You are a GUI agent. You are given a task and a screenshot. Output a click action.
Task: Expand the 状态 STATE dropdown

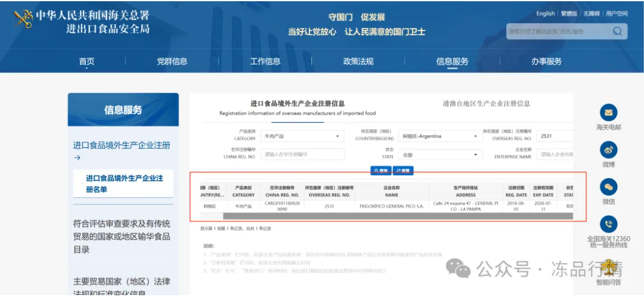(439, 155)
